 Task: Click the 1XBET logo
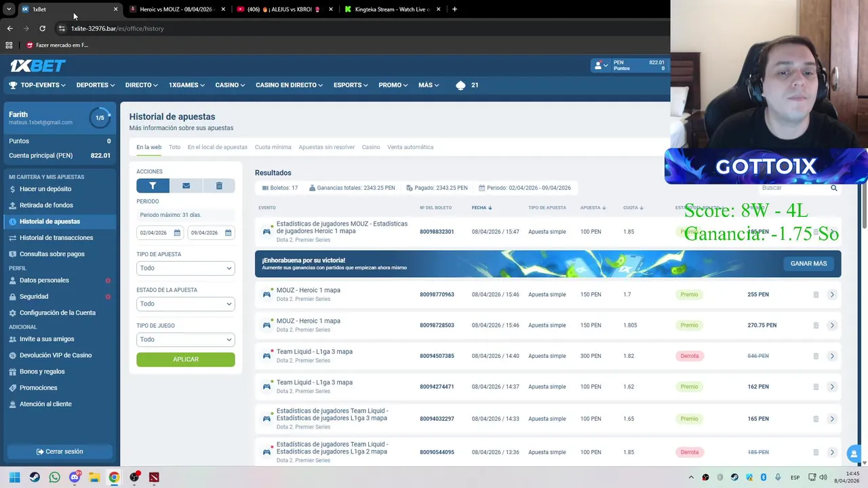pyautogui.click(x=37, y=66)
